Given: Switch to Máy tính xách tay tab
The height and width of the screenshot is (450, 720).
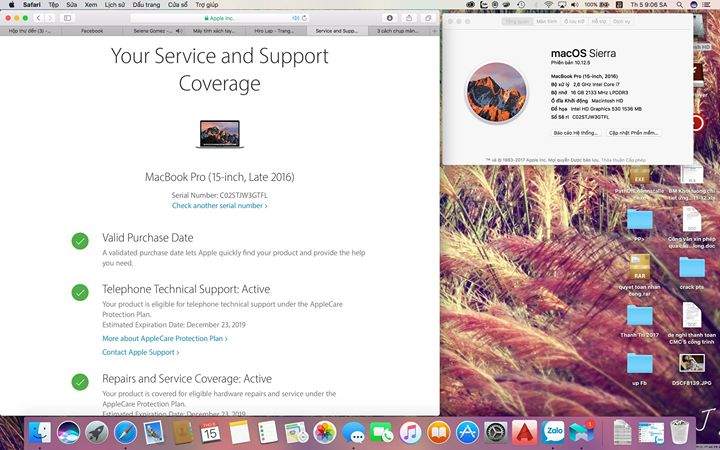Looking at the screenshot, I should [214, 31].
